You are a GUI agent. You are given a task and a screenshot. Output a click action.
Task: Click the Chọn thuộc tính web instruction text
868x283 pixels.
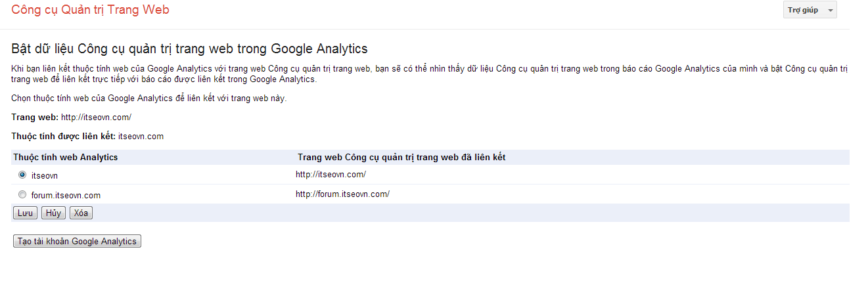click(x=149, y=98)
